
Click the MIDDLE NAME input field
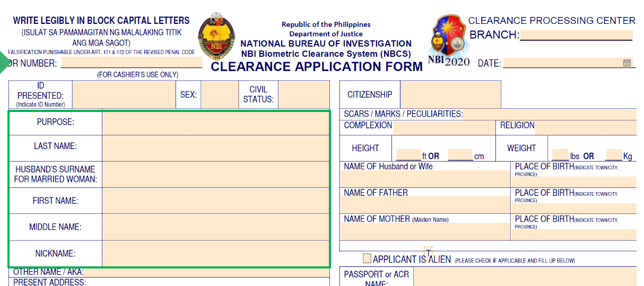[x=215, y=227]
